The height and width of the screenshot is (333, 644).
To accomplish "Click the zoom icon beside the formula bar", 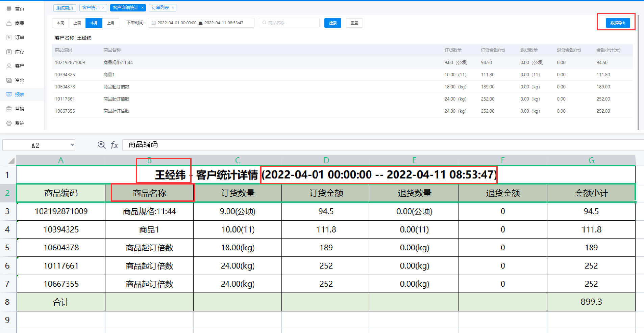I will tap(101, 145).
